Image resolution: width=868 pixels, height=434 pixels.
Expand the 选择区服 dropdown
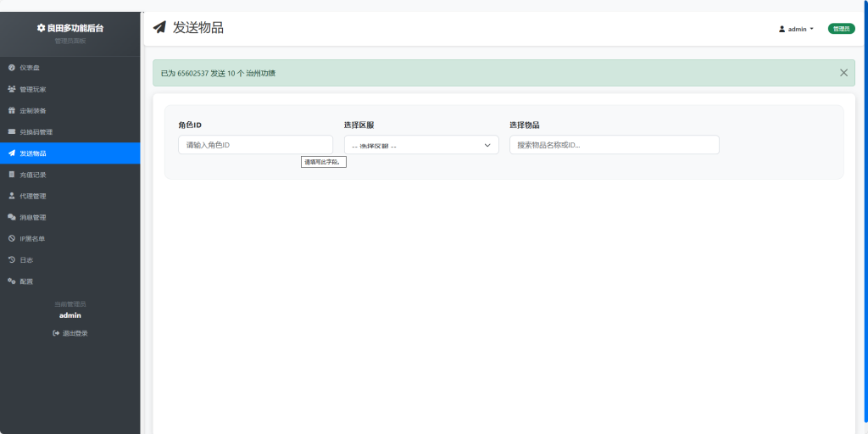coord(421,145)
